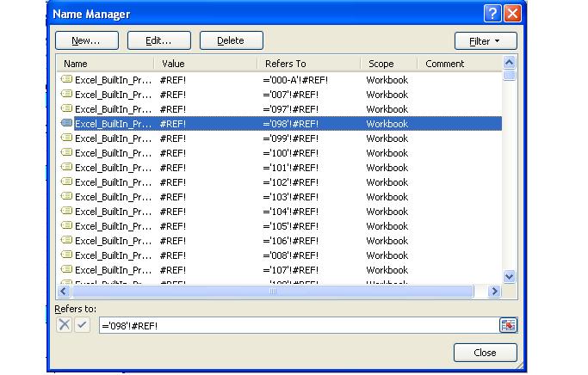588x375 pixels.
Task: Close the Name Manager with Close button
Action: point(485,353)
